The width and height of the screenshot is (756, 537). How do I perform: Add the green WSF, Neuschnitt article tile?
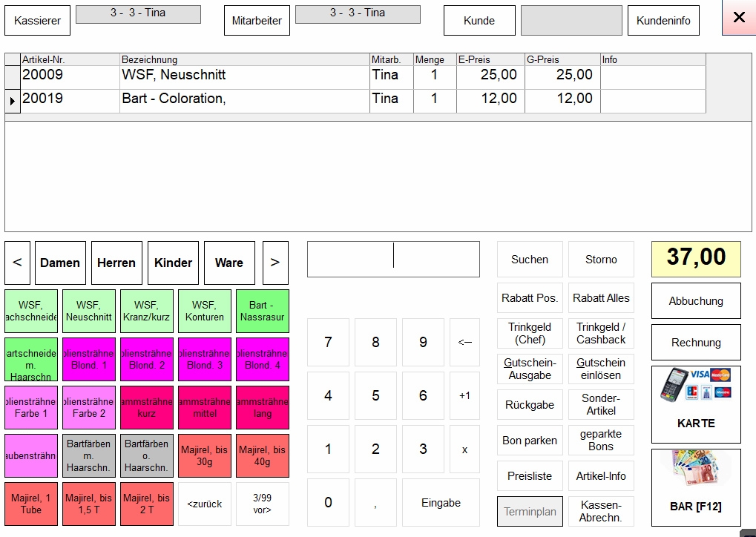(88, 311)
